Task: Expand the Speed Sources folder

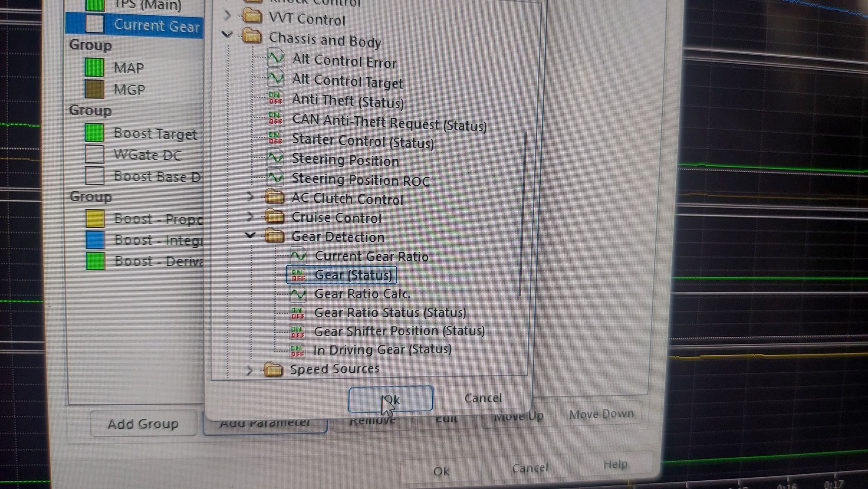Action: click(249, 370)
